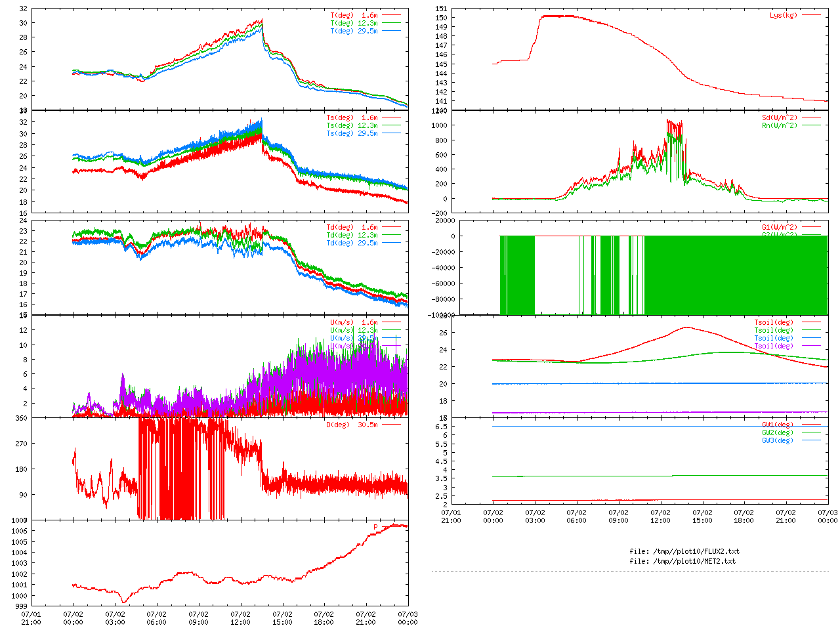Select the green 'Tsoil(deg)' legend label
The image size is (840, 630).
(x=774, y=330)
